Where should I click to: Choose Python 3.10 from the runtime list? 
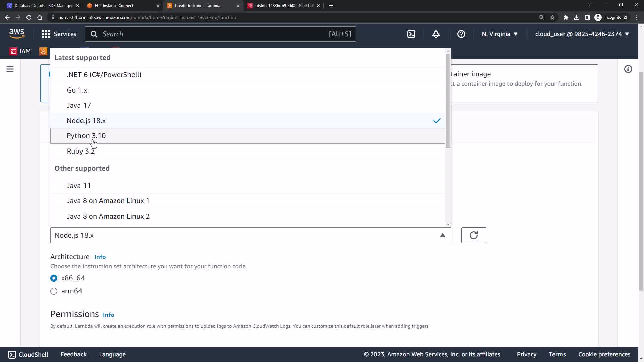86,136
